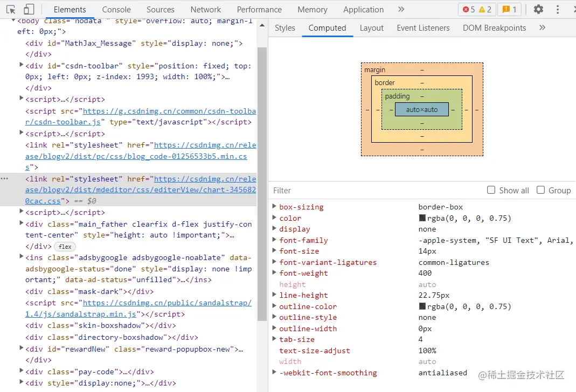Image resolution: width=576 pixels, height=392 pixels.
Task: Click the orange issues count badge
Action: (510, 10)
